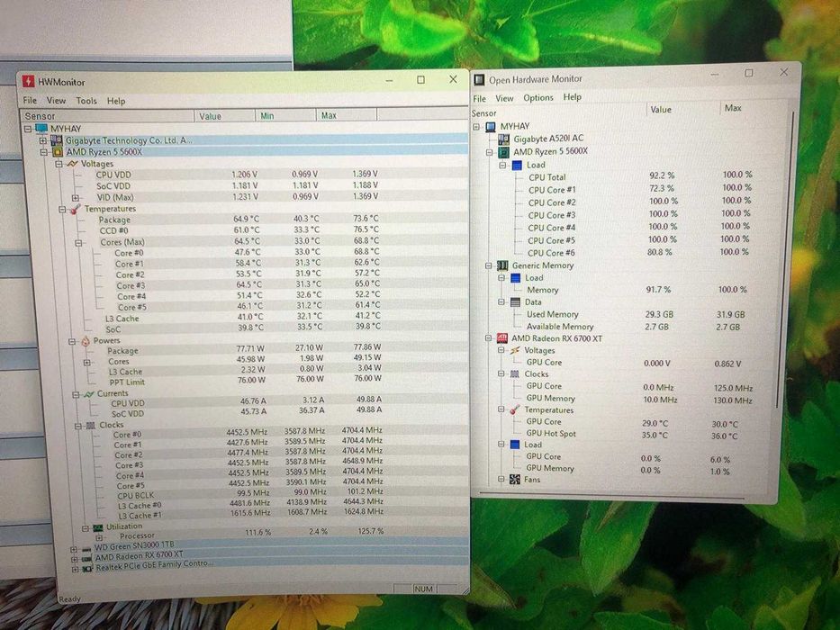Click the Min column header in HWMonitor
Viewport: 840px width, 630px height.
click(x=285, y=116)
